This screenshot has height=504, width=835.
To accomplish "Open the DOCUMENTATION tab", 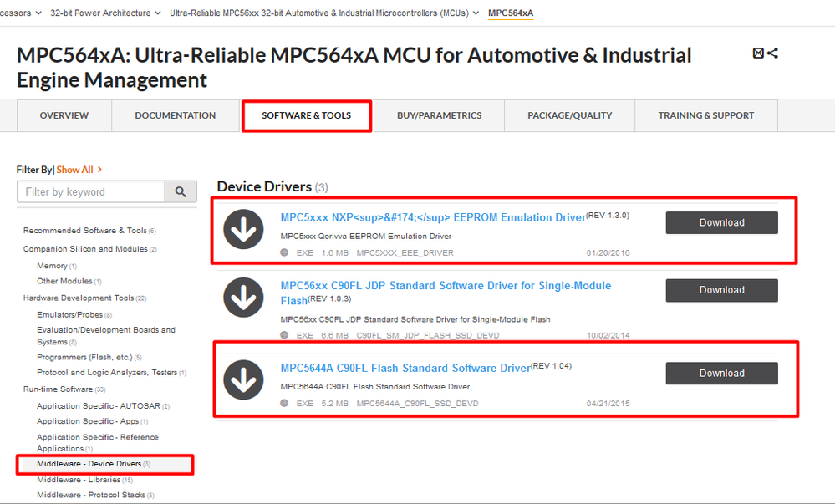I will click(x=176, y=115).
